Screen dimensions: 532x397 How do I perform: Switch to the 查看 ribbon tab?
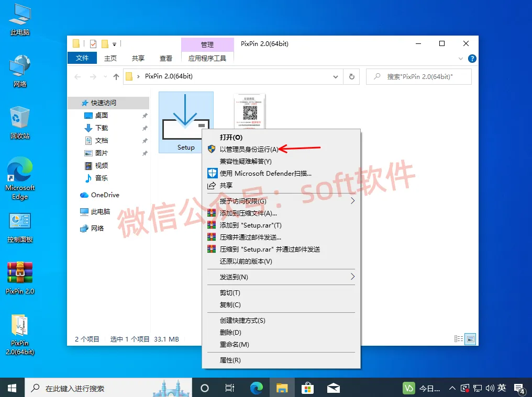(166, 58)
